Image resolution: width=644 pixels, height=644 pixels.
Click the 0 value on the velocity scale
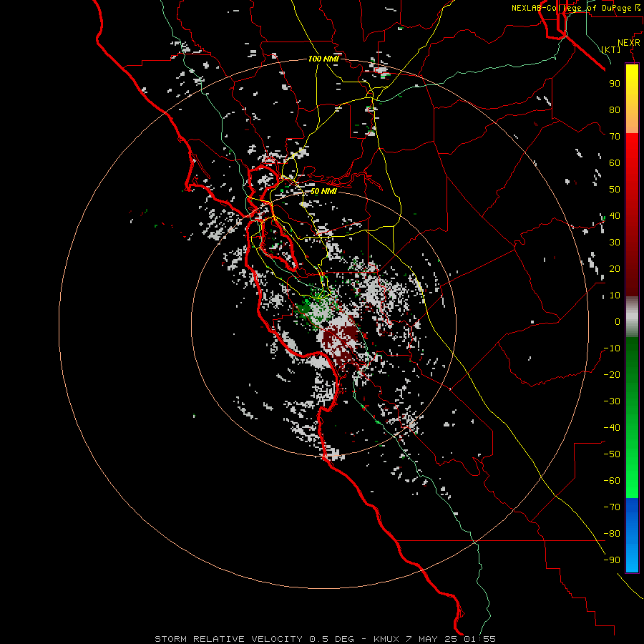618,321
